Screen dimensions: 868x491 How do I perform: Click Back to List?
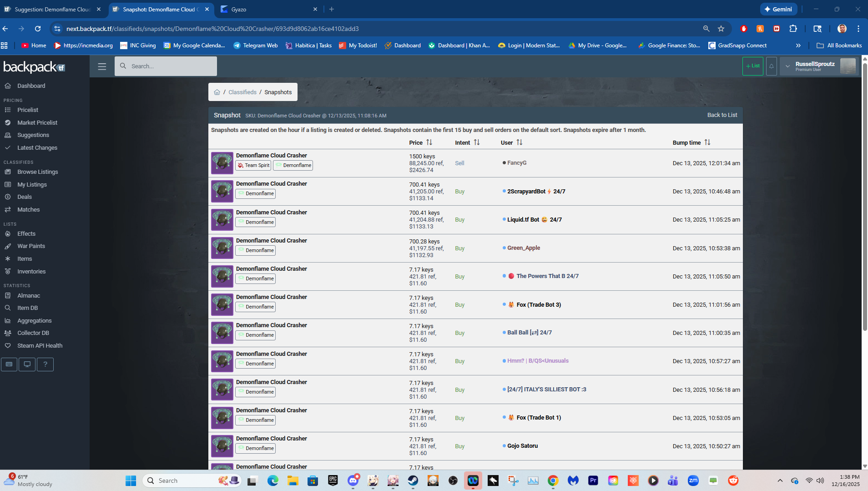point(722,115)
